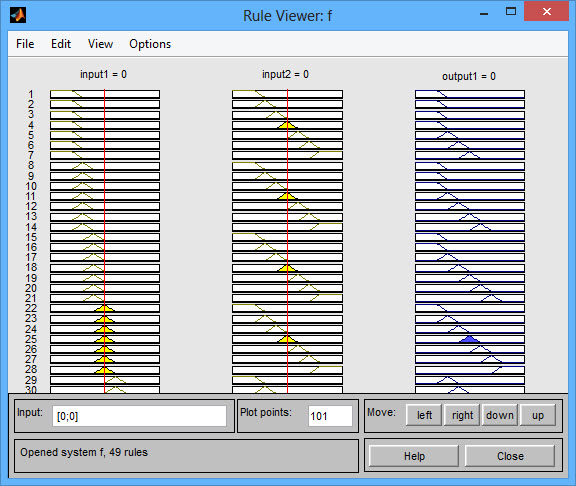Click the red input1 value line
The height and width of the screenshot is (486, 576).
point(105,241)
